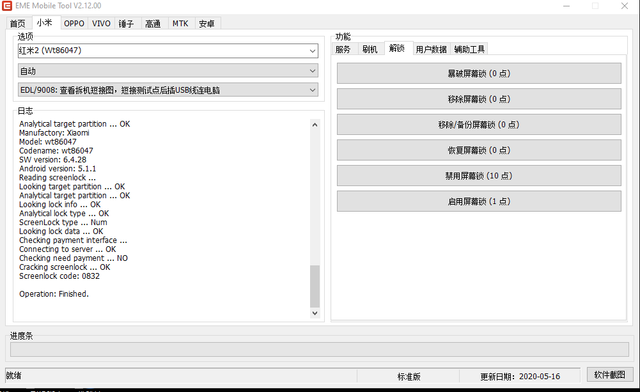Click the EME Mobile Tool app icon

7,6
